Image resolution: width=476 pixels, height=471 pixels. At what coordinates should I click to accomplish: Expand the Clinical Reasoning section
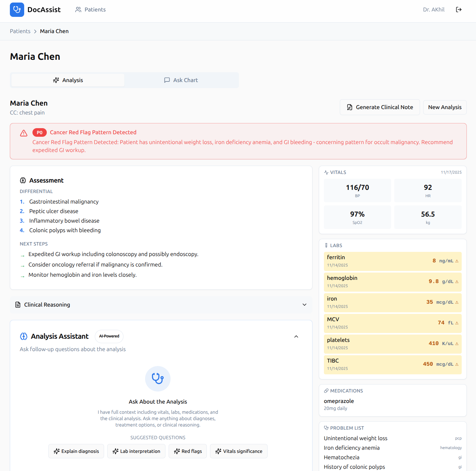[x=304, y=305]
